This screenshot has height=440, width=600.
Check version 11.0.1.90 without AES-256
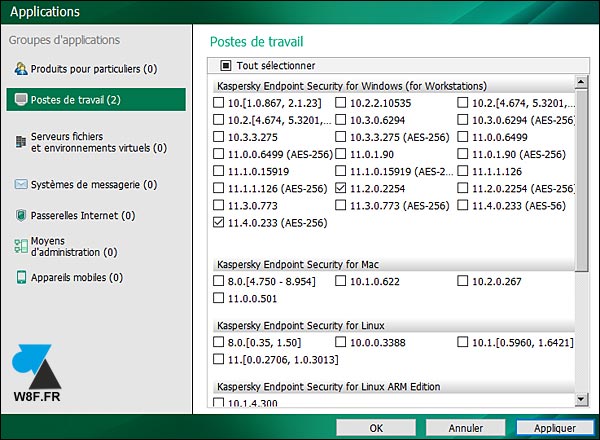pos(341,154)
